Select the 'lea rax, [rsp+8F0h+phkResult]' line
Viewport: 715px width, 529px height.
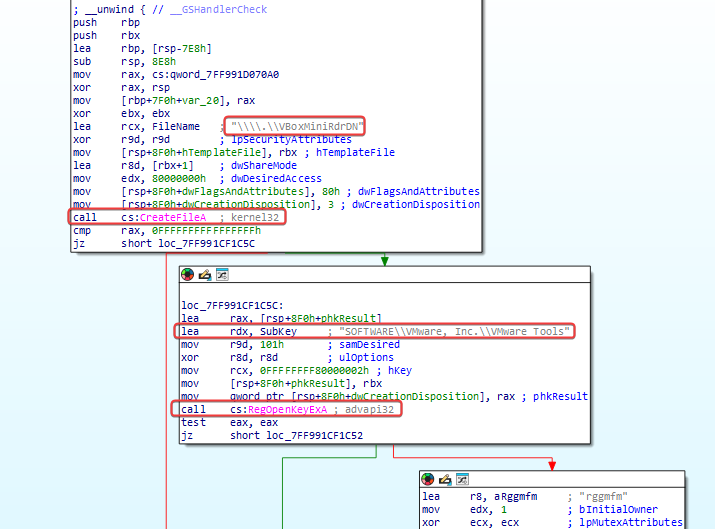click(x=281, y=318)
